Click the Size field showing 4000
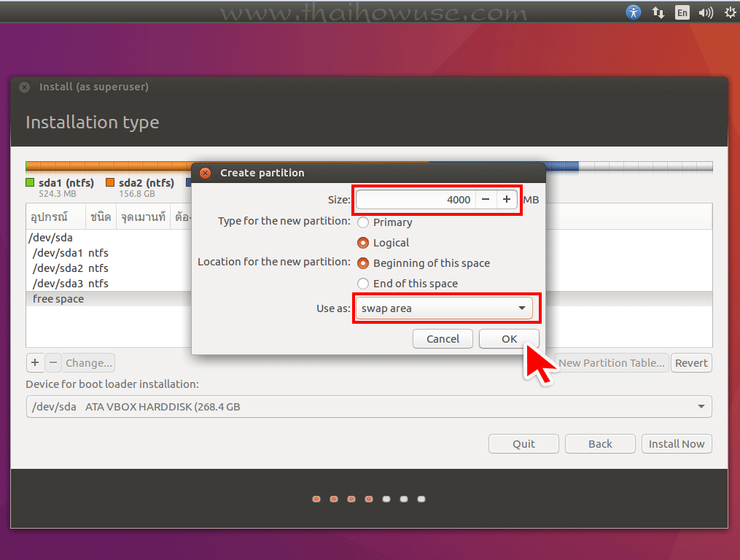The image size is (740, 560). [416, 199]
